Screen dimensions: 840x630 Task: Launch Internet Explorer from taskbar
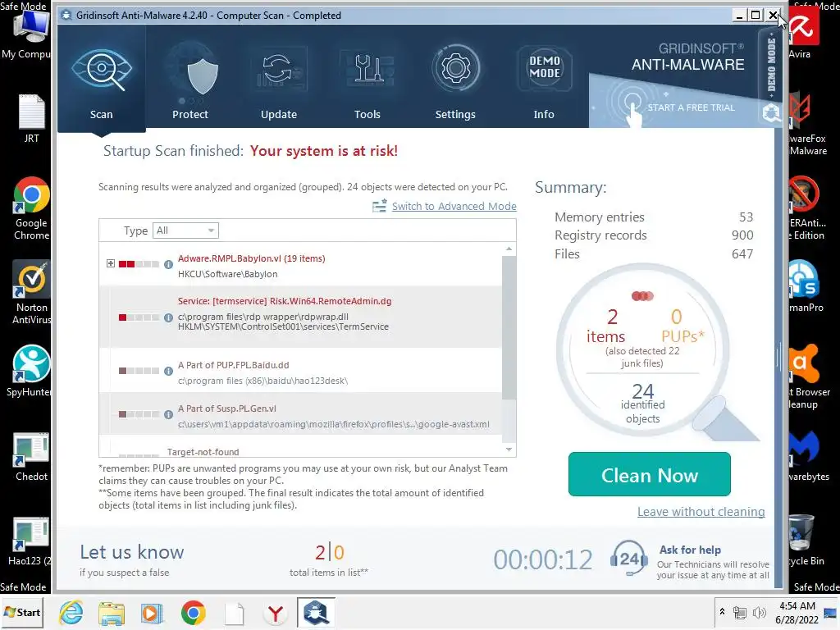point(71,613)
